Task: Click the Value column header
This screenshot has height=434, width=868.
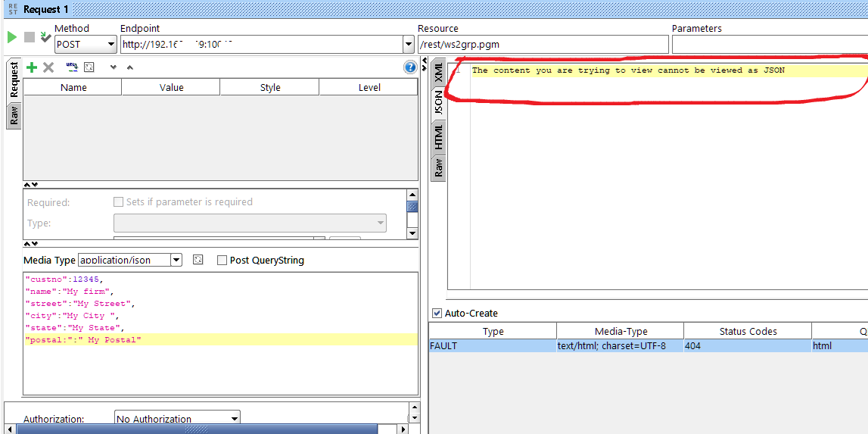Action: click(x=171, y=88)
